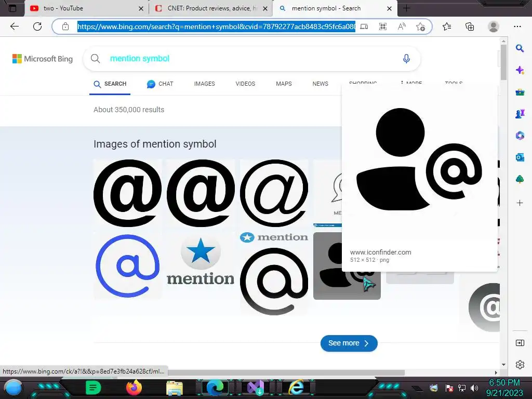Click scroll down arrow of vertical scrollbar
The image size is (532, 399).
(503, 364)
